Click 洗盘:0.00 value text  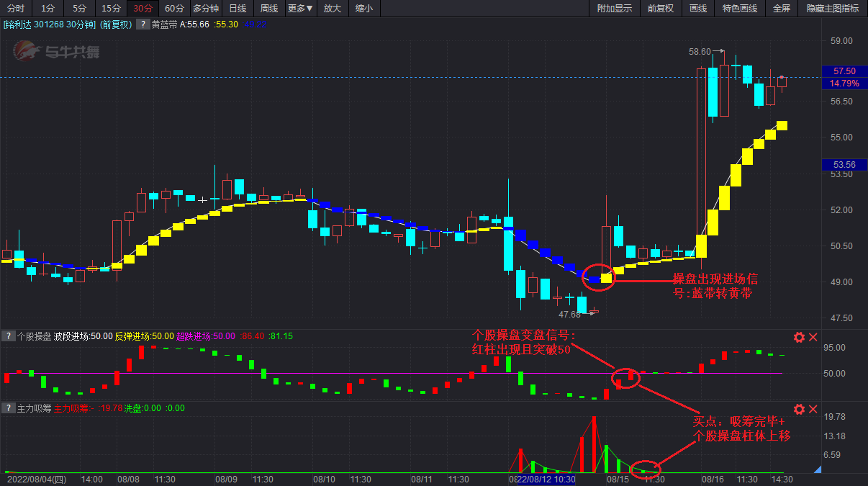143,408
